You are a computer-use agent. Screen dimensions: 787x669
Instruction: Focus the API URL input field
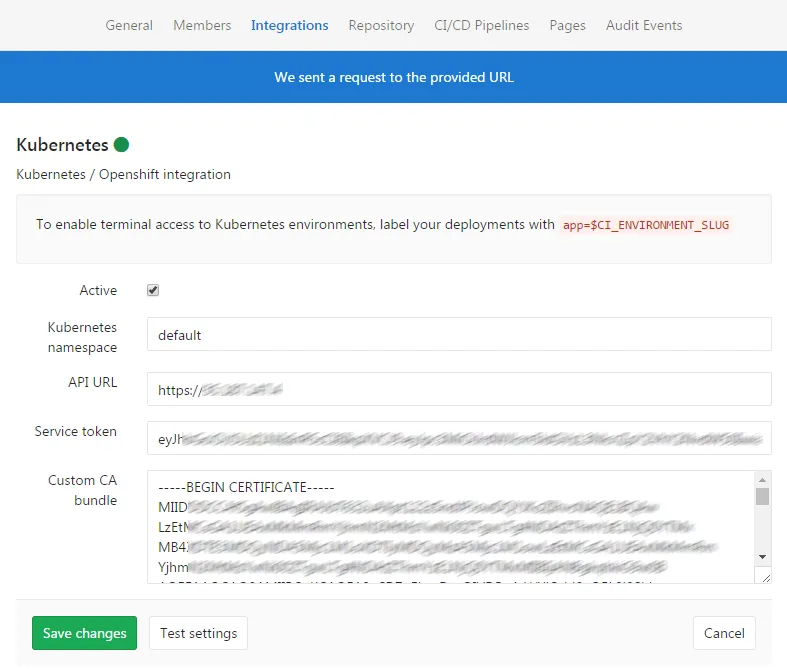459,389
